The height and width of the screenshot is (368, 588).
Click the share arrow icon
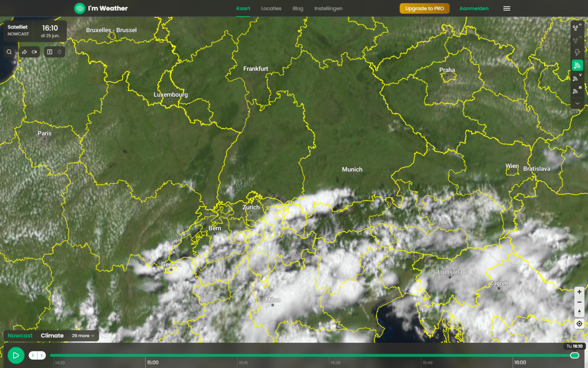[x=24, y=52]
